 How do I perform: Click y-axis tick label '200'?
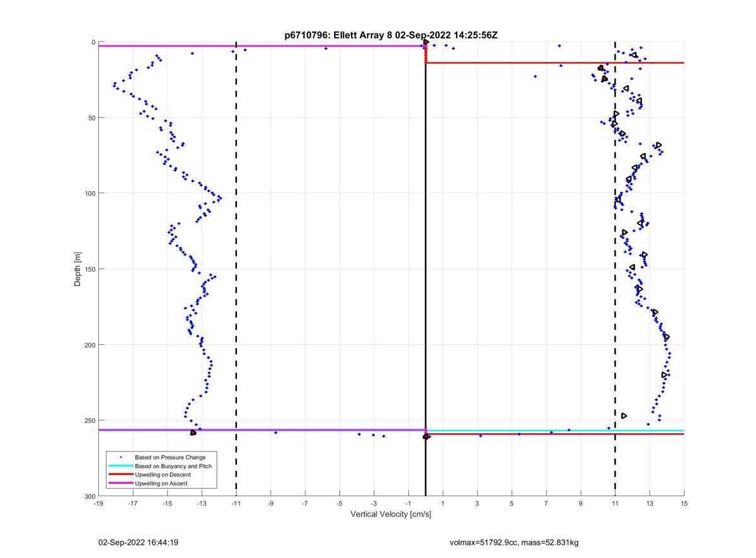pyautogui.click(x=89, y=345)
